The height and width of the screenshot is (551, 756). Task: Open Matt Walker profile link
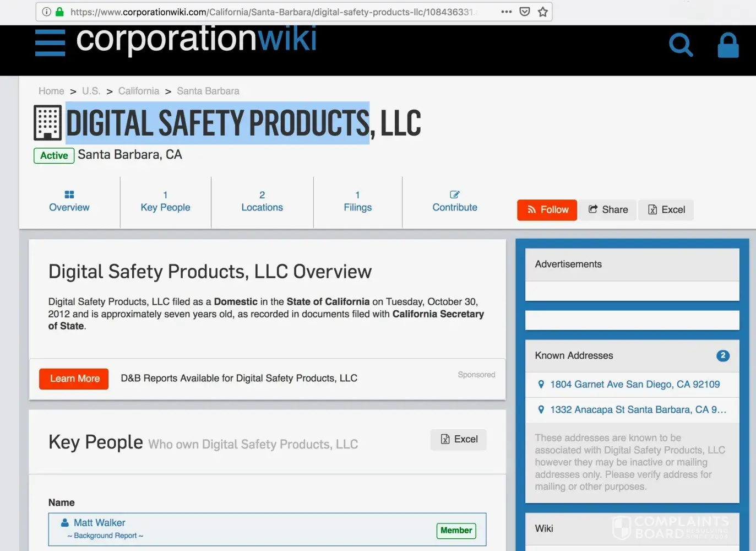tap(99, 522)
